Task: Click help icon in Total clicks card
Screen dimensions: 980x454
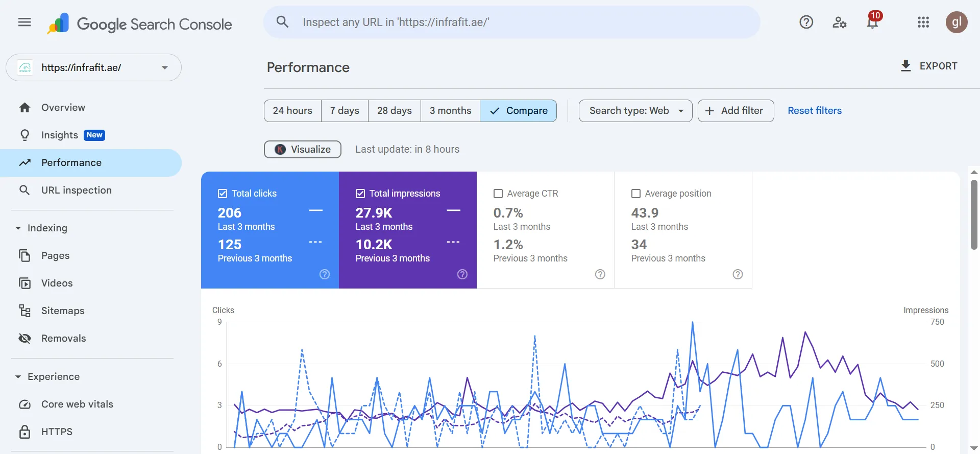Action: (x=325, y=274)
